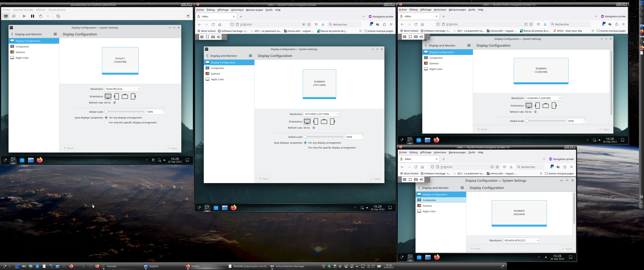Viewport: 644px width, 270px height.
Task: Expand the 952x454 resolution combo box
Action: point(521,240)
